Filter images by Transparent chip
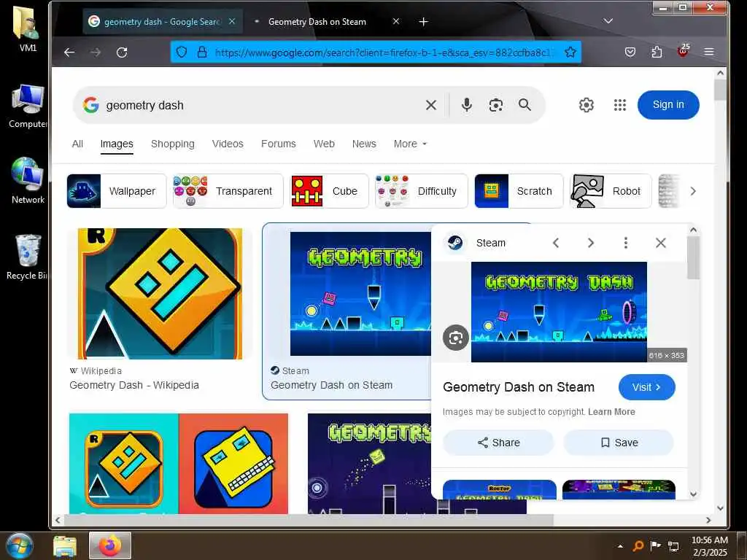Screen dimensions: 747x560 [x=228, y=191]
